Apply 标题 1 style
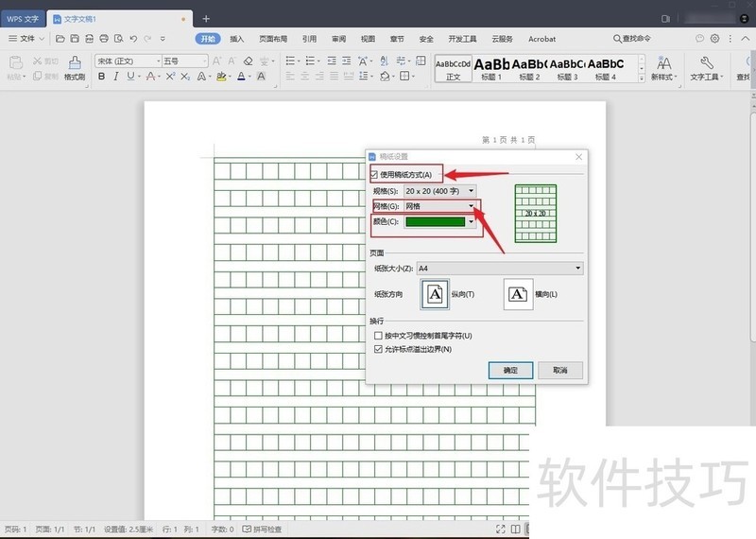This screenshot has width=756, height=539. (491, 69)
